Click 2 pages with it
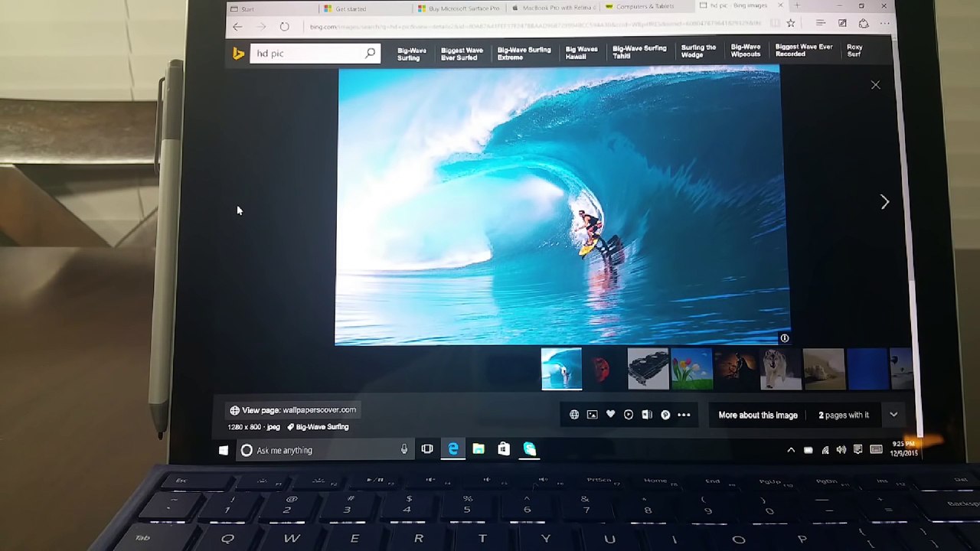 [844, 415]
